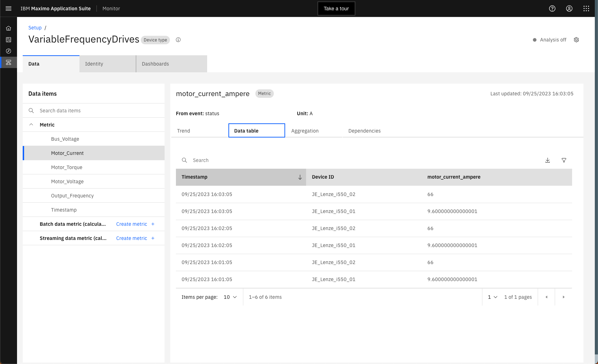The height and width of the screenshot is (364, 598).
Task: Click the Timestamp column header
Action: pos(241,177)
